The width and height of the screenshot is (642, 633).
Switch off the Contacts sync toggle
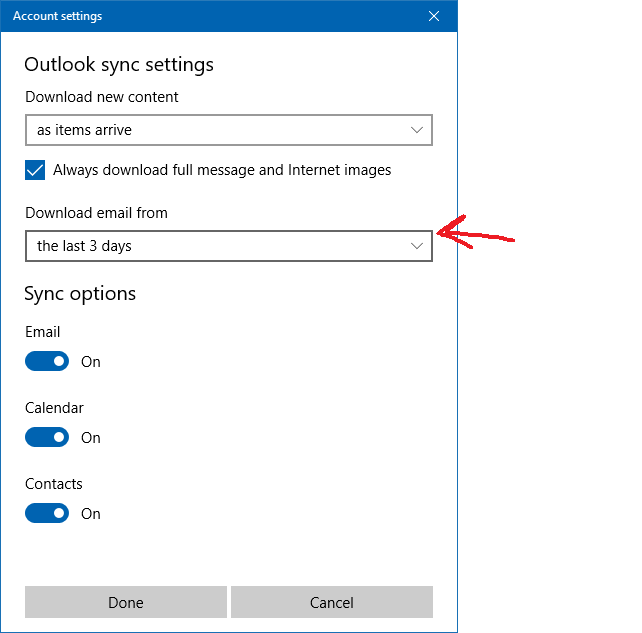pos(47,513)
